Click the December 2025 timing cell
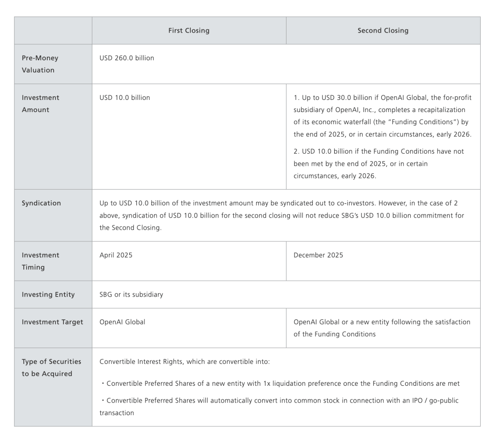The height and width of the screenshot is (439, 504). coord(318,255)
